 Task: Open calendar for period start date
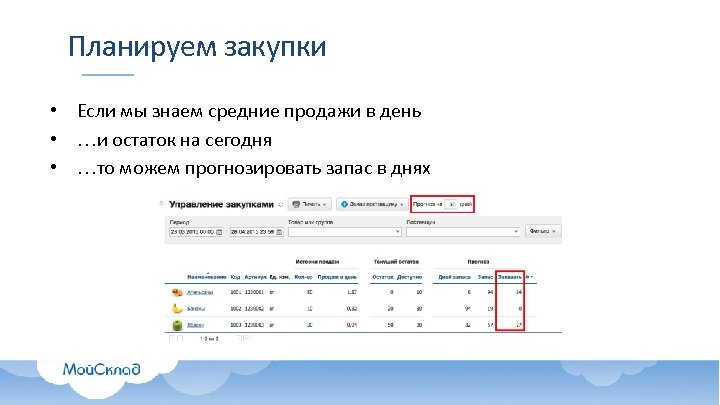point(219,232)
